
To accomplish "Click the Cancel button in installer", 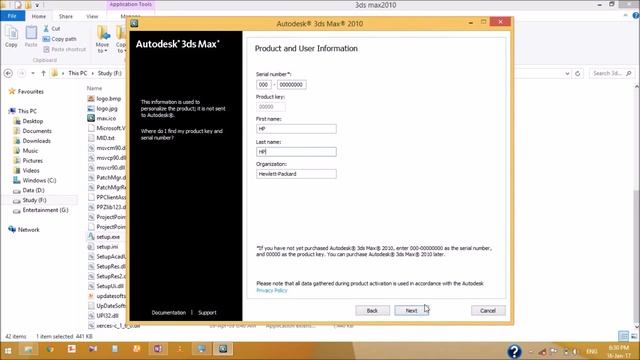I will pos(488,311).
